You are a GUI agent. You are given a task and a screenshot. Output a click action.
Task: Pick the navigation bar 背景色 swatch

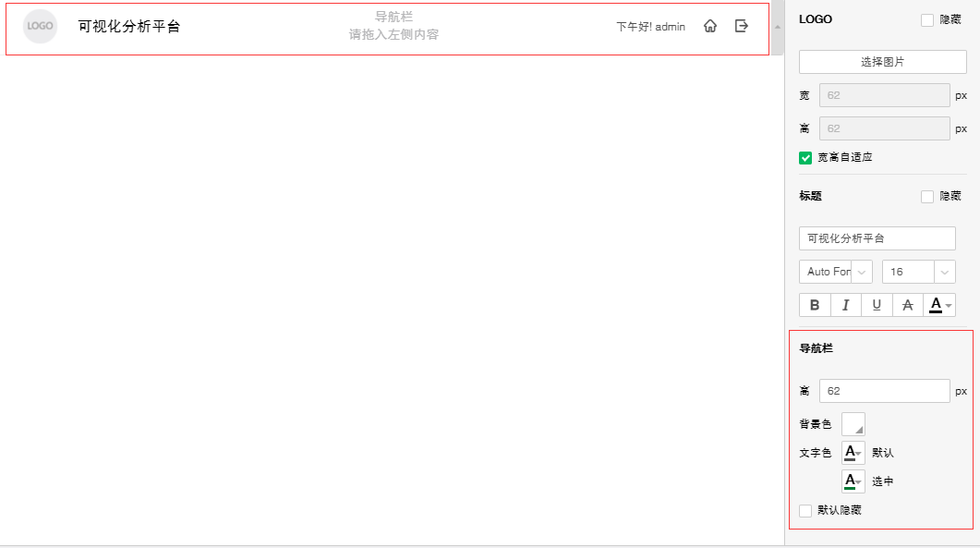(x=853, y=424)
